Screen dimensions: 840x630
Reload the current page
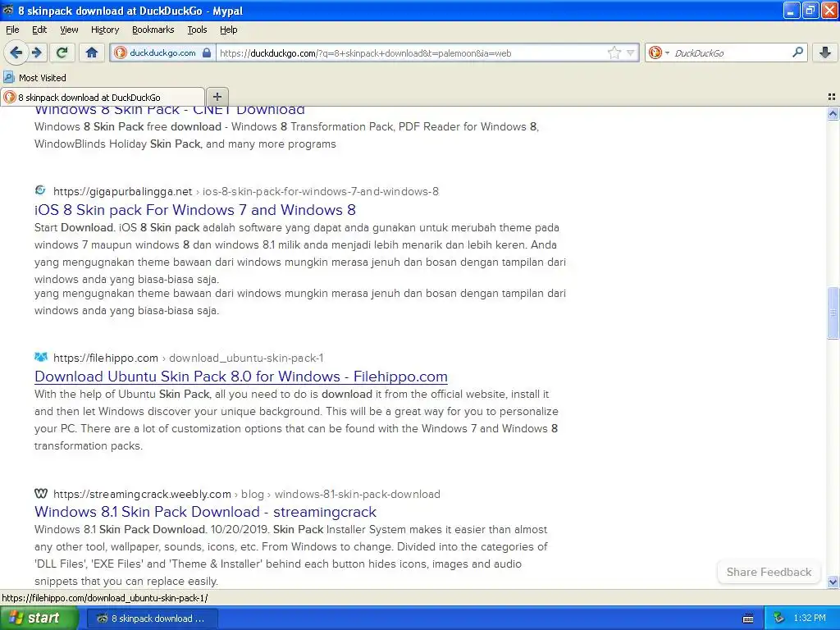62,52
